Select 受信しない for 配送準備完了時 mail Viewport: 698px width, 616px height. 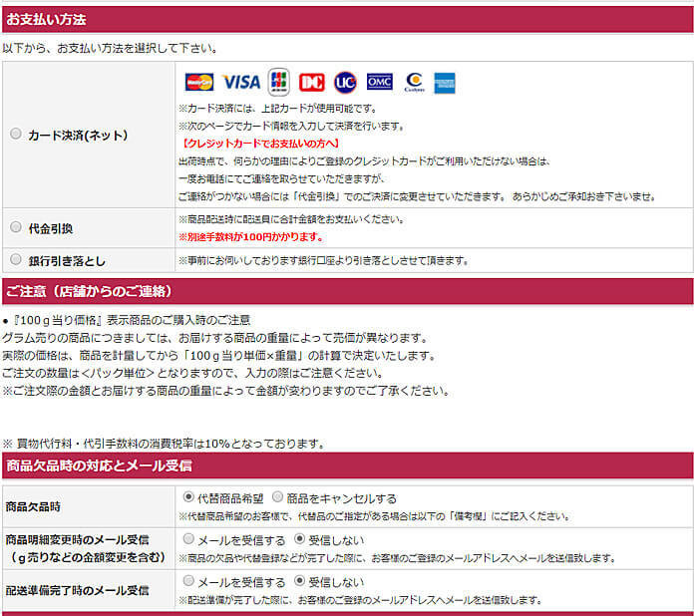(299, 581)
